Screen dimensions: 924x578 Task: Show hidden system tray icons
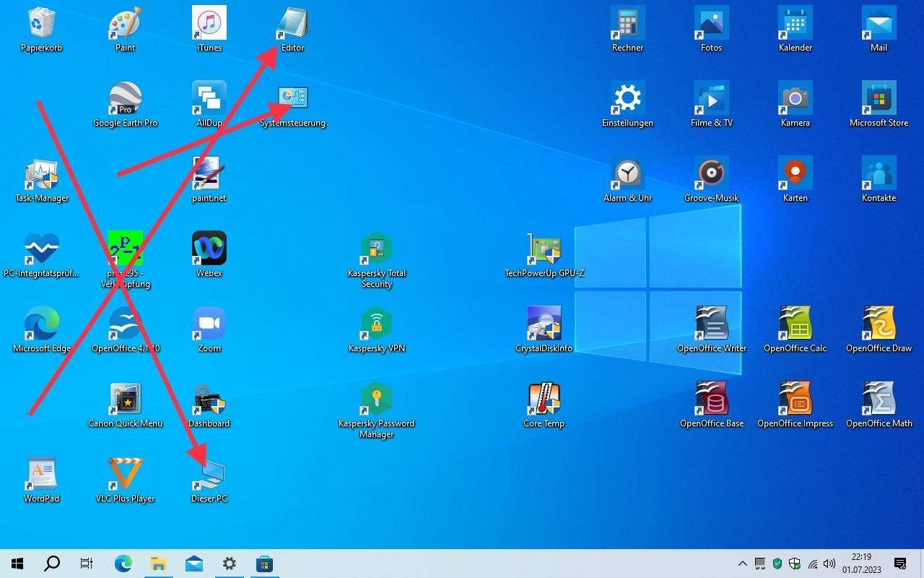click(x=742, y=564)
